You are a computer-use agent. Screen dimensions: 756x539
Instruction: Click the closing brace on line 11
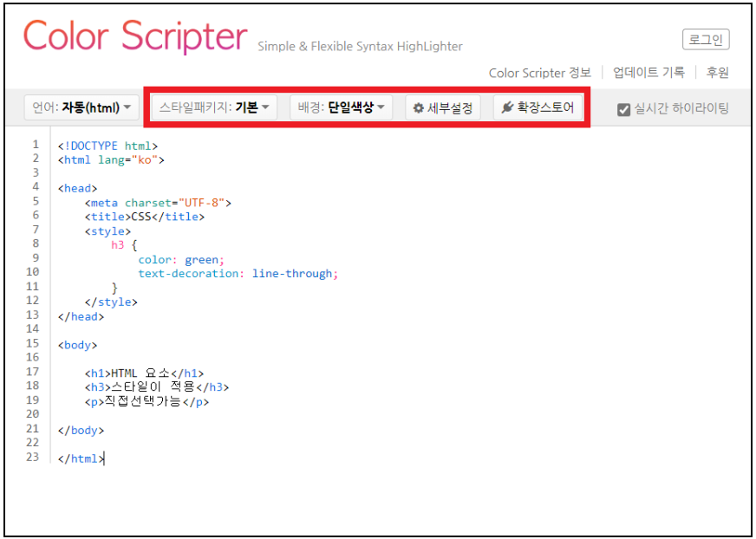point(114,289)
